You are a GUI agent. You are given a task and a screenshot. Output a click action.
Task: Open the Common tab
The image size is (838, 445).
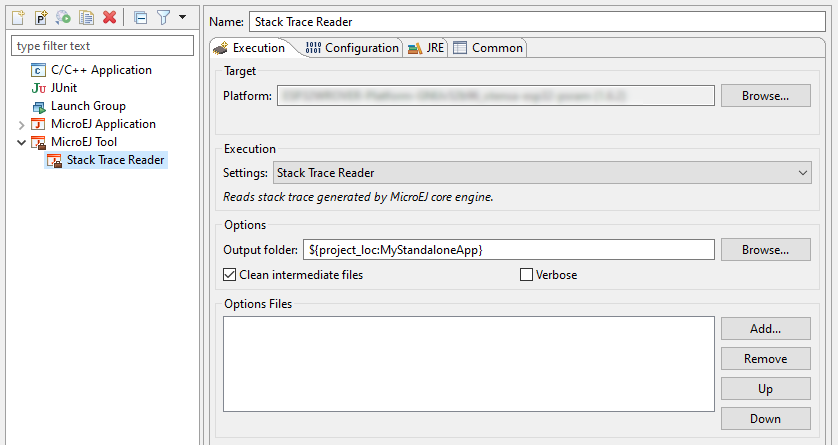pos(488,48)
